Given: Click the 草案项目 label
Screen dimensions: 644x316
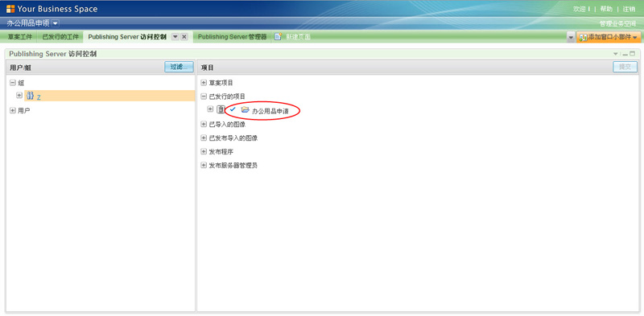Looking at the screenshot, I should coord(221,83).
